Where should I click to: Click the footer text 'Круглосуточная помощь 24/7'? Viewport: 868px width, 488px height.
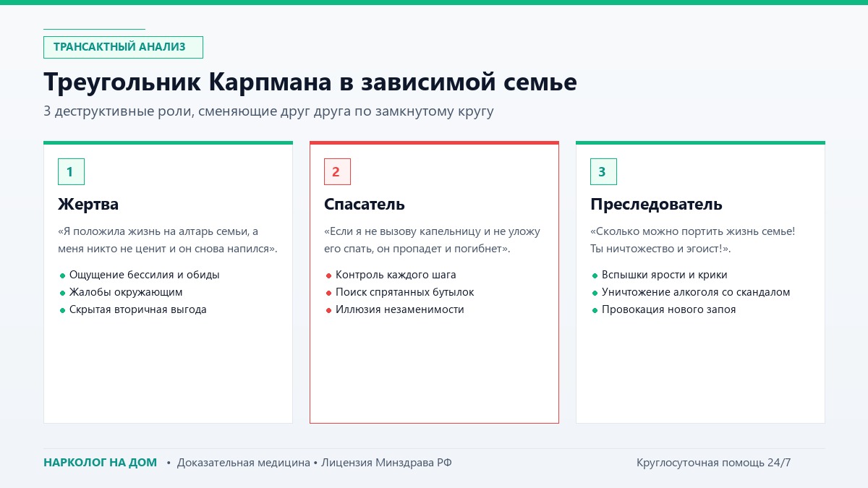click(713, 463)
